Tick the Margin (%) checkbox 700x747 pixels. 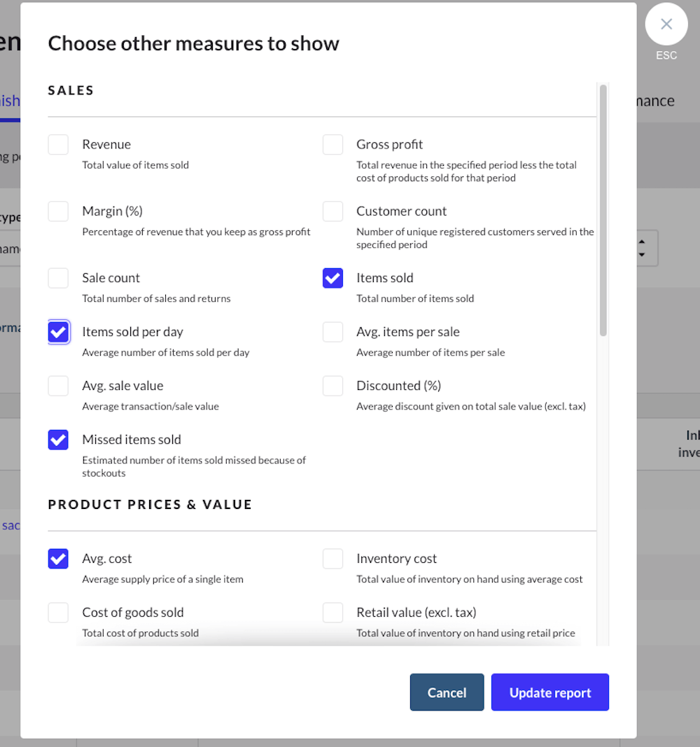(58, 211)
